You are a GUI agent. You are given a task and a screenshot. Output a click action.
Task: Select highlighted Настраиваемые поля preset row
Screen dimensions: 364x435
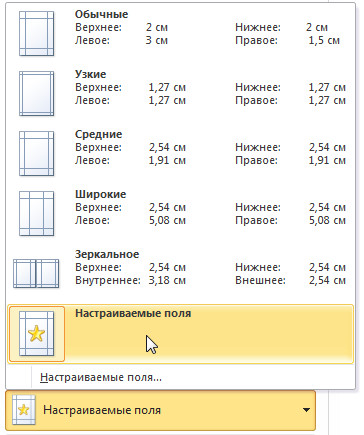tap(180, 333)
